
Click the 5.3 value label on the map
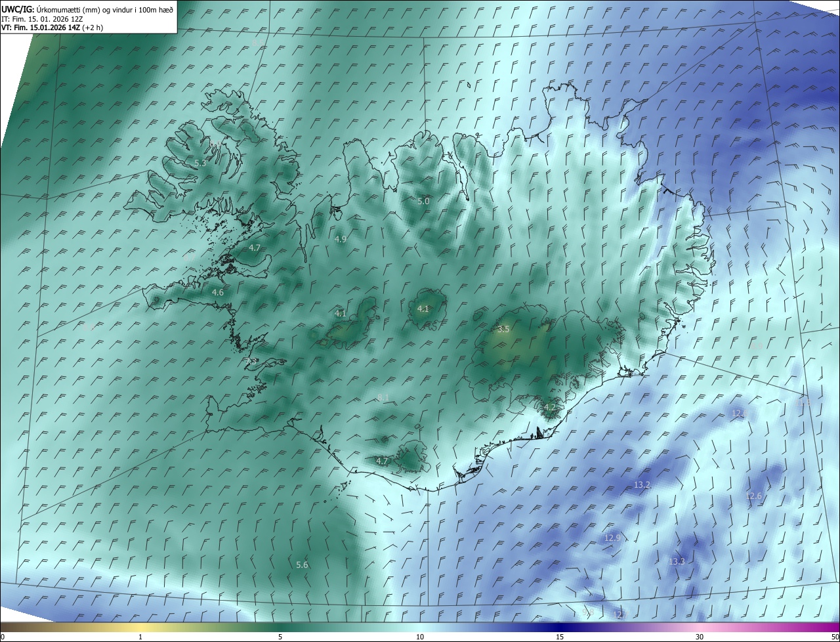(x=200, y=163)
